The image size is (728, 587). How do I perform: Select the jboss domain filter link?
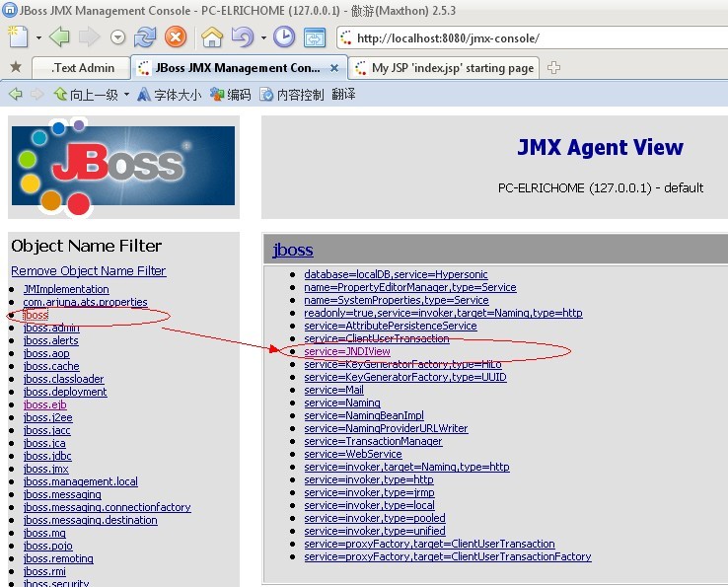[36, 315]
